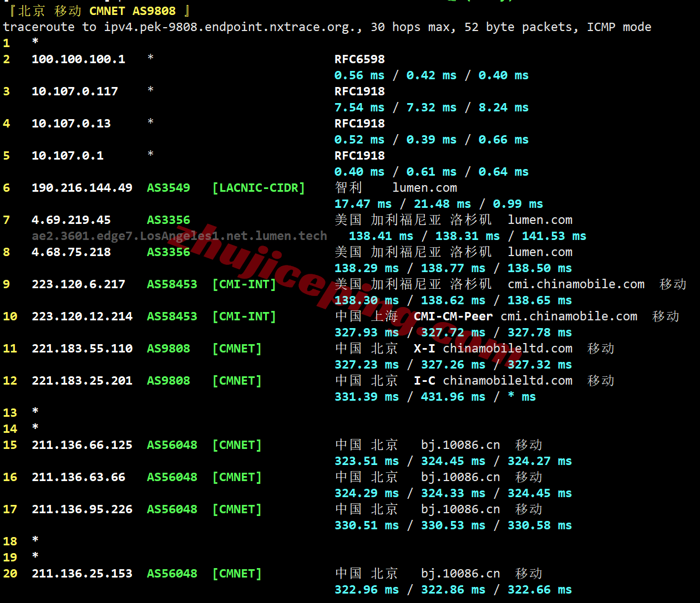Image resolution: width=700 pixels, height=603 pixels.
Task: Click the CMI-CM-Peer label
Action: point(453,316)
